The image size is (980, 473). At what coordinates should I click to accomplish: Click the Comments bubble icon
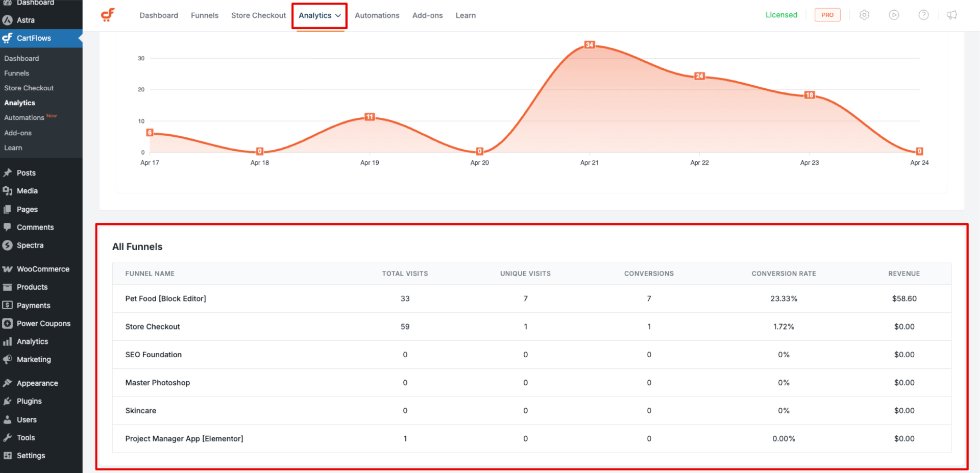(x=8, y=227)
